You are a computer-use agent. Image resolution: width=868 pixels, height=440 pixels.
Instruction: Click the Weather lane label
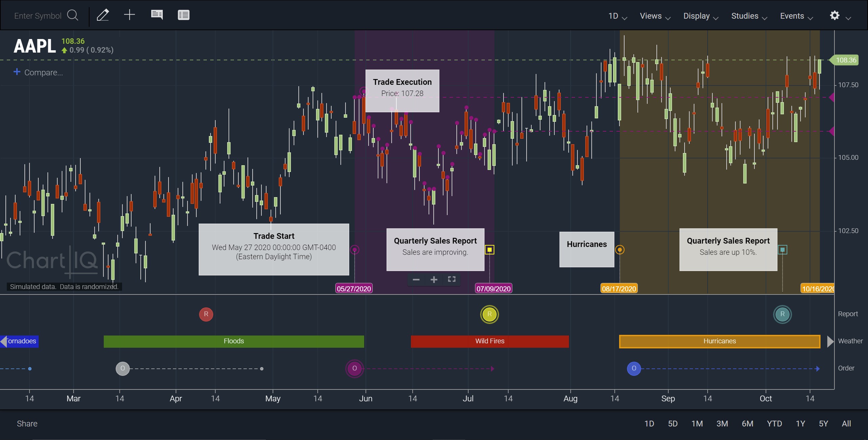[850, 341]
